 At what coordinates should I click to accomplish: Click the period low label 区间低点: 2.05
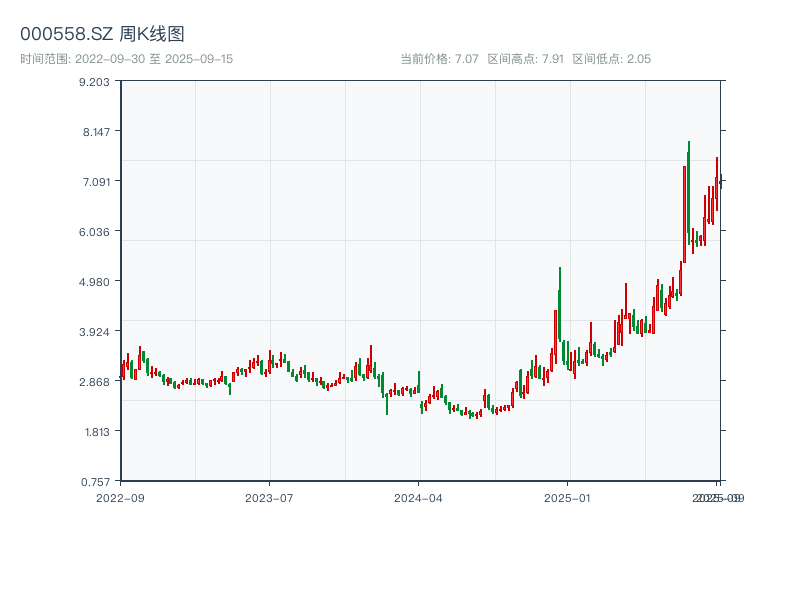pyautogui.click(x=612, y=59)
